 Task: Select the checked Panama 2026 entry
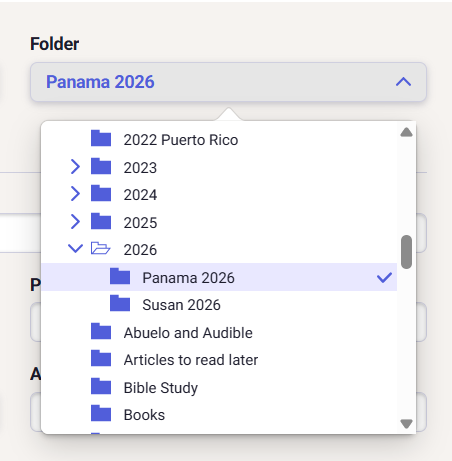pyautogui.click(x=219, y=277)
